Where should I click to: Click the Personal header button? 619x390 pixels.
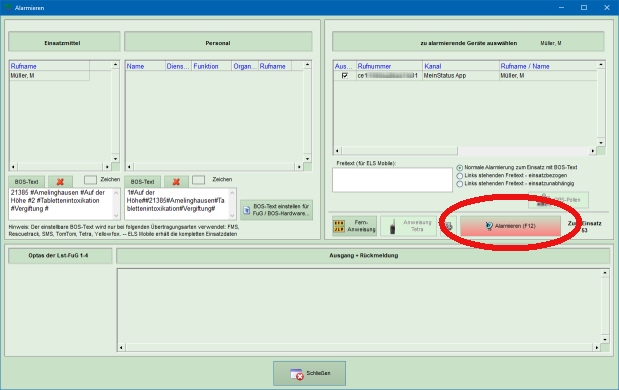coord(218,41)
